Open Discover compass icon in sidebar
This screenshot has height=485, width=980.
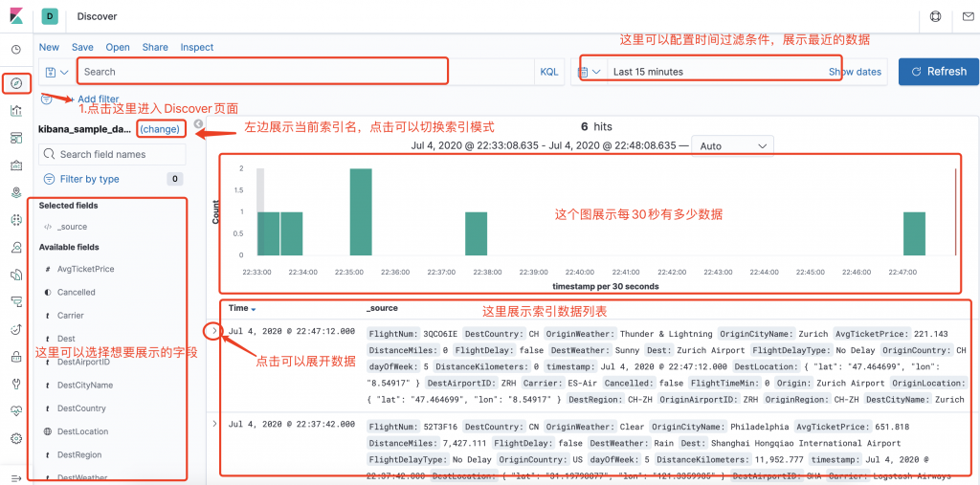16,83
